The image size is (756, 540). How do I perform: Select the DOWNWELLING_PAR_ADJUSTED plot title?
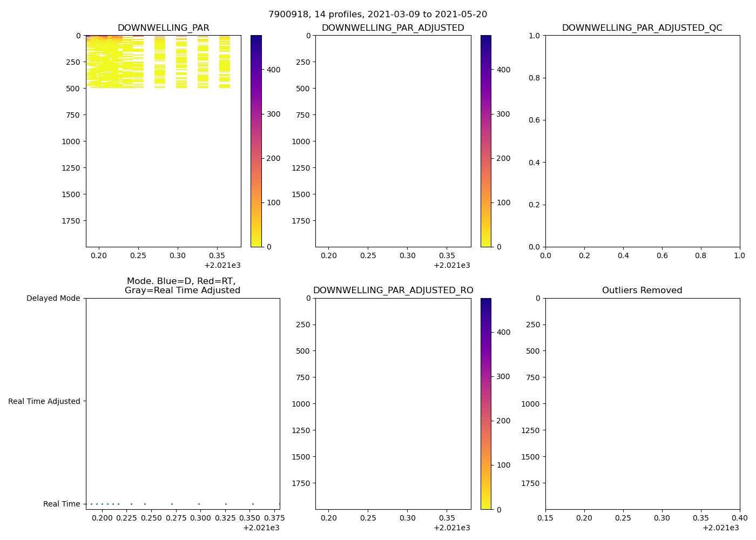click(393, 28)
